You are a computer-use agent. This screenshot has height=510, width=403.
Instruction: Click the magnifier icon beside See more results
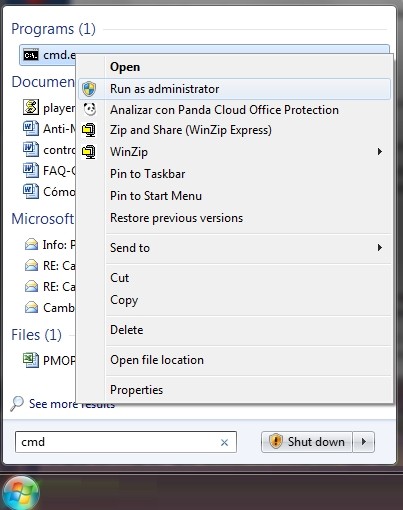click(x=17, y=403)
